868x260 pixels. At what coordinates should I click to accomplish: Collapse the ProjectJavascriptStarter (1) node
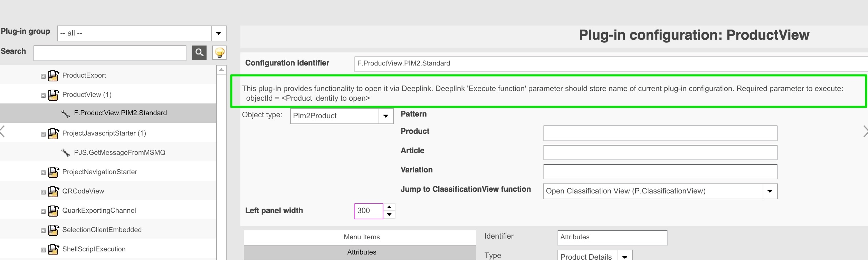[43, 134]
